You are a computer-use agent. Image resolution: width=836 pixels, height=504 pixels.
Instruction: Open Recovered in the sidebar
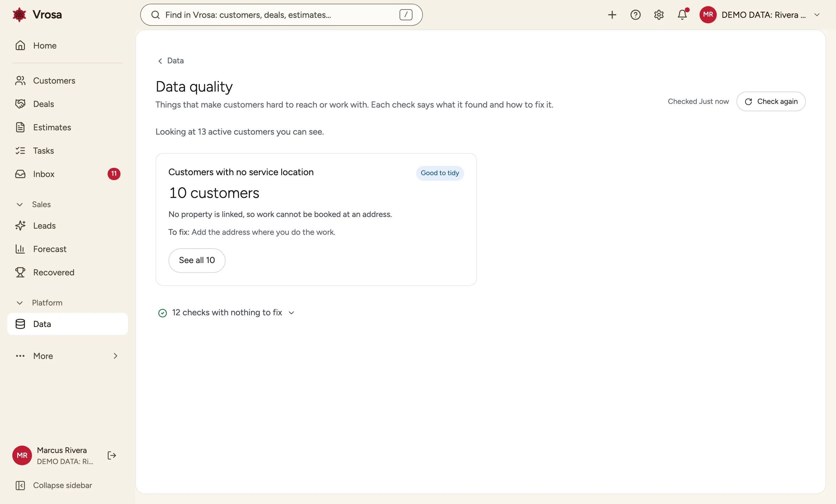pos(68,272)
